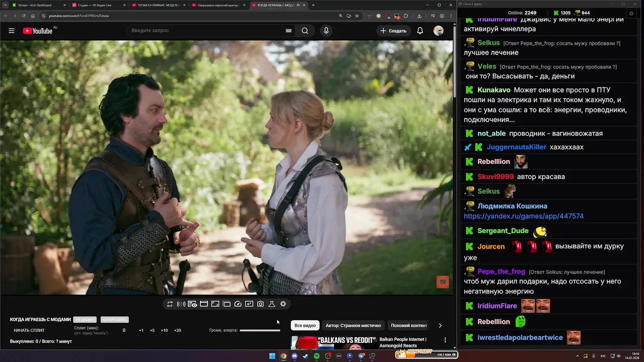This screenshot has width=644, height=362.
Task: Open Chrome downloads icon
Action: click(x=419, y=16)
